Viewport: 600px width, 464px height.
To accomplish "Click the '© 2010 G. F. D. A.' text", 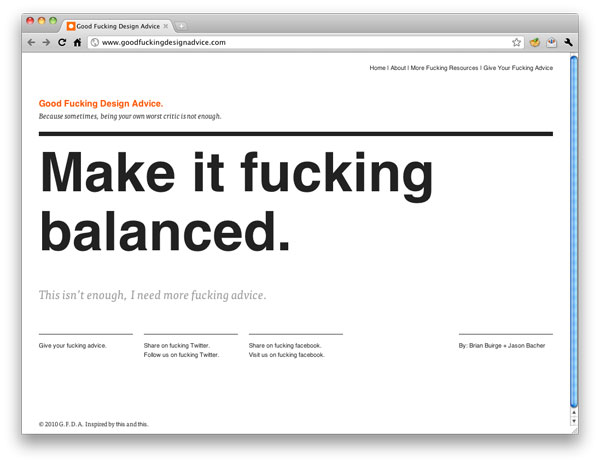I will coord(61,424).
